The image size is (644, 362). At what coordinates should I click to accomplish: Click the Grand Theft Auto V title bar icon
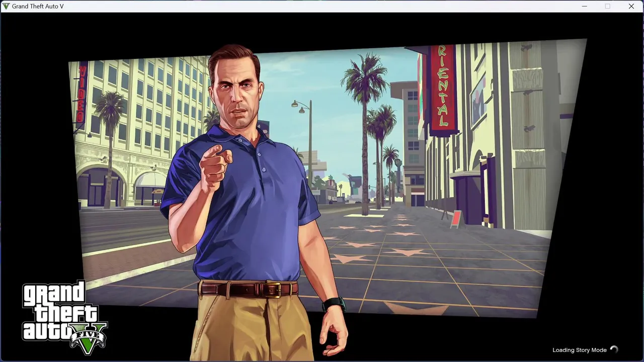point(6,6)
